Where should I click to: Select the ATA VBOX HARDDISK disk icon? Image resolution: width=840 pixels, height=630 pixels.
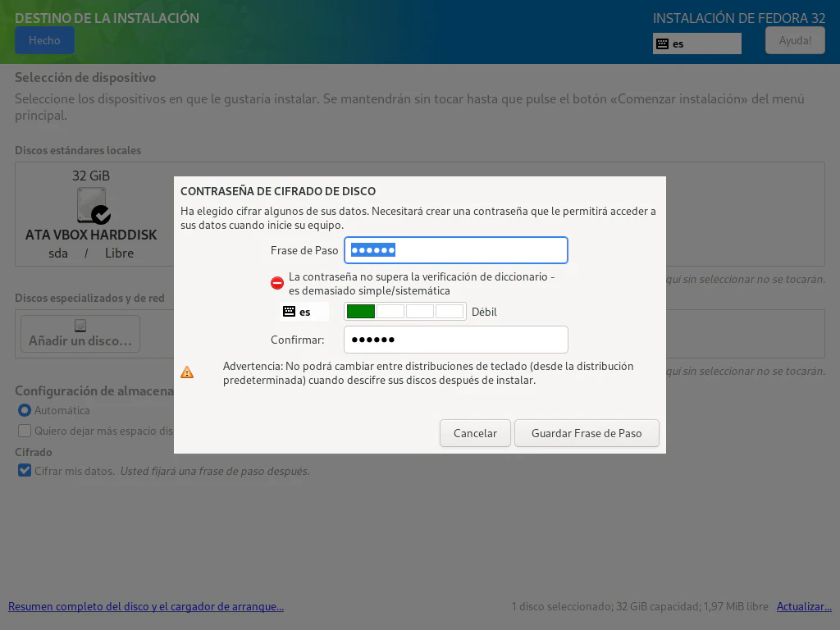91,205
